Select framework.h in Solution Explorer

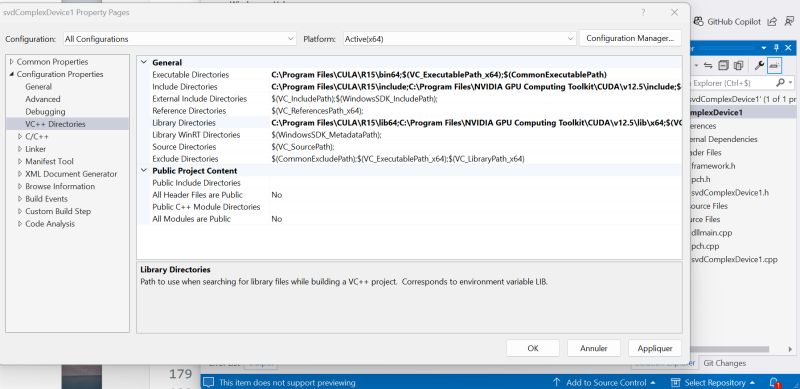pyautogui.click(x=713, y=166)
